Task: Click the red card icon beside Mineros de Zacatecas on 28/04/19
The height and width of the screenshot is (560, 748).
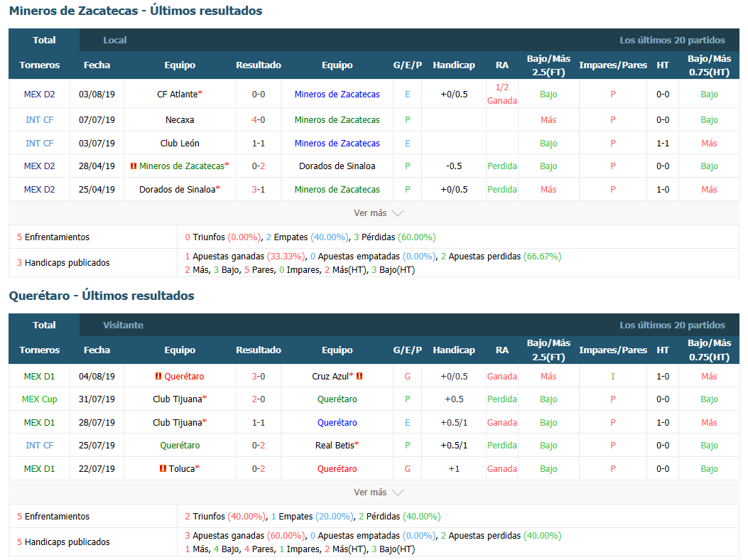Action: (x=134, y=166)
